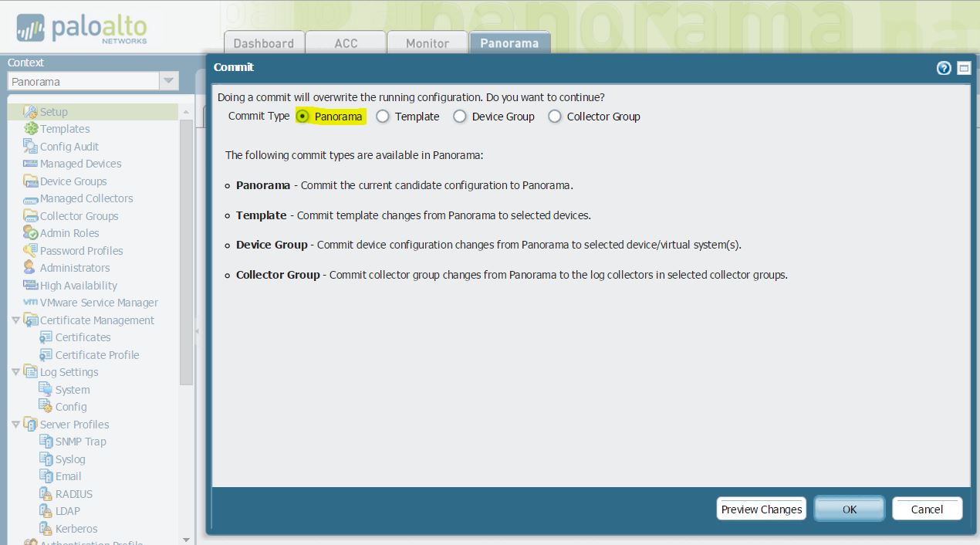Click the Managed Devices icon
The height and width of the screenshot is (545, 980).
31,164
